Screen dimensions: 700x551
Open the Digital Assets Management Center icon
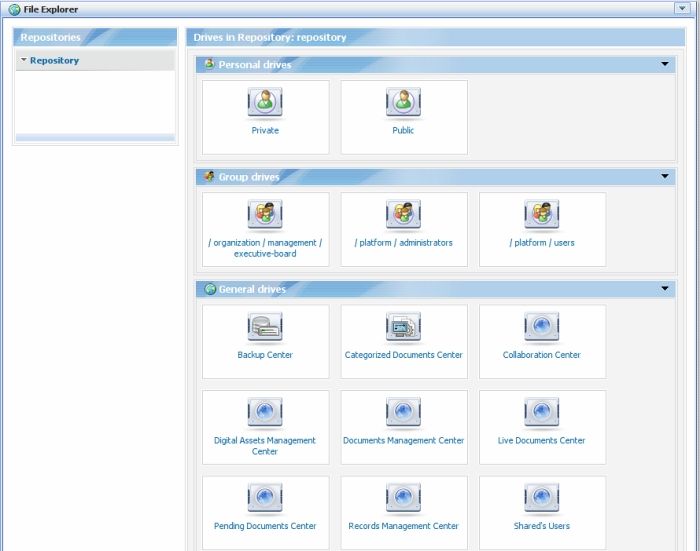click(265, 413)
